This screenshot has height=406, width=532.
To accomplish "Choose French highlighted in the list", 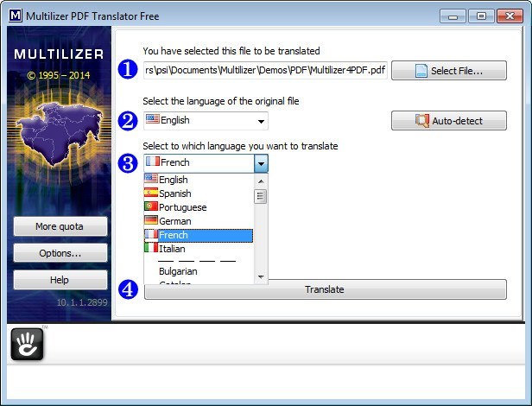I will pos(199,235).
